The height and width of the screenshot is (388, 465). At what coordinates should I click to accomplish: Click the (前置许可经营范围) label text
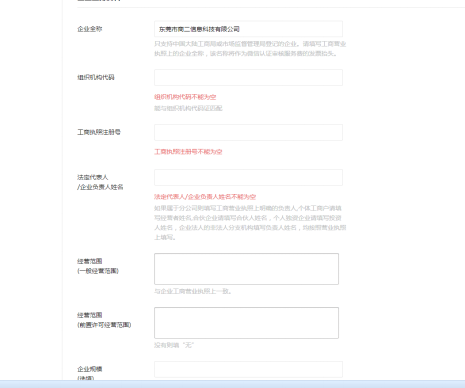point(104,325)
